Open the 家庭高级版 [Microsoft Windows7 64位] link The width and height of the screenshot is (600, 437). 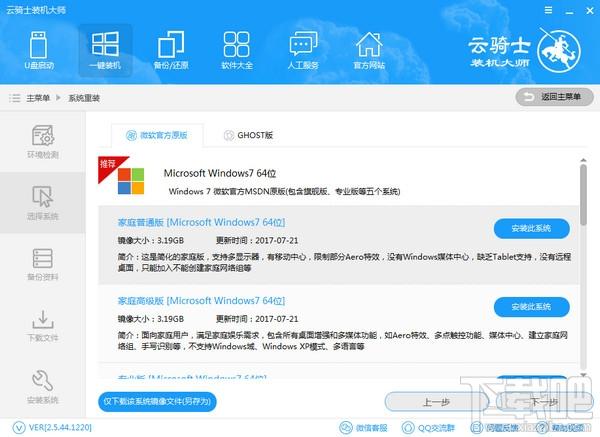[x=201, y=301]
